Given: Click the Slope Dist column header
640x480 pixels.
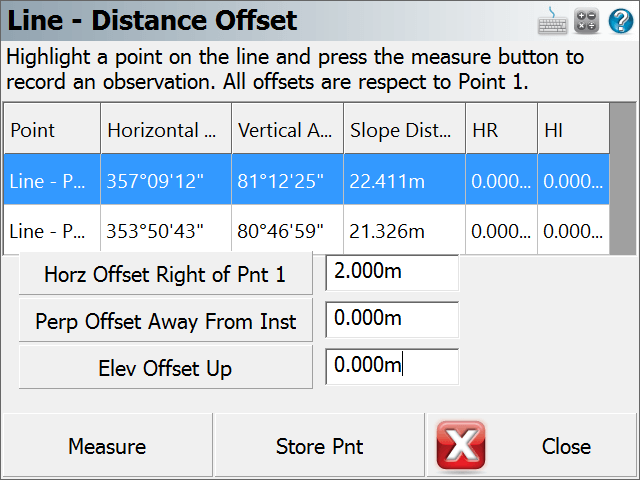Looking at the screenshot, I should 404,129.
